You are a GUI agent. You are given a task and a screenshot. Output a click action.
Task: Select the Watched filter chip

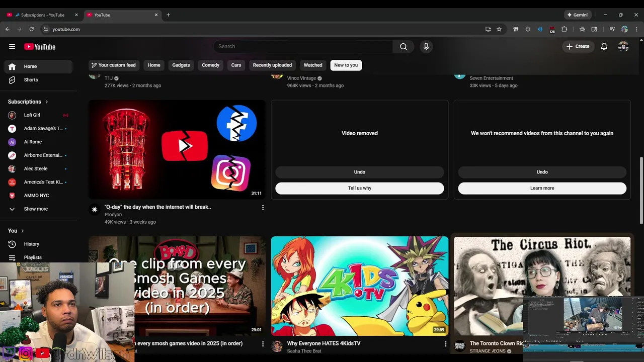tap(313, 65)
